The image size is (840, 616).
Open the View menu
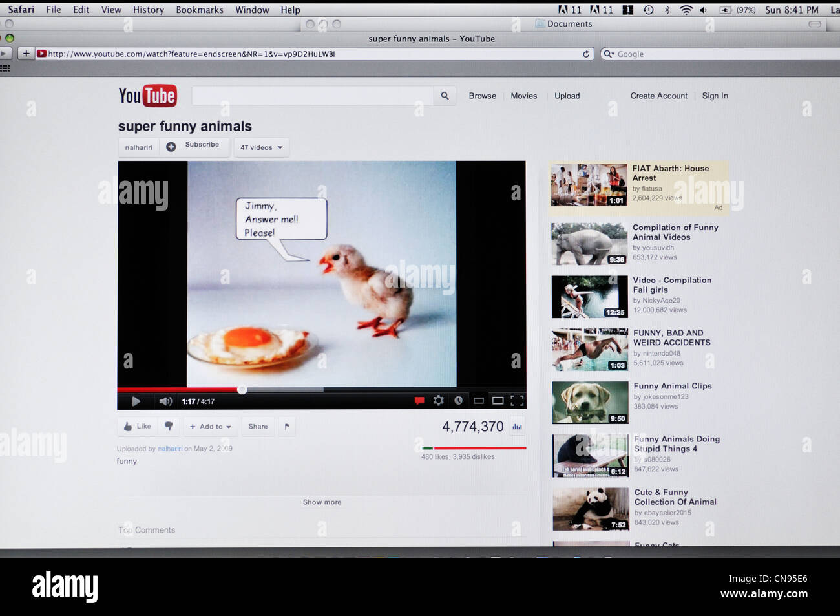pyautogui.click(x=111, y=10)
